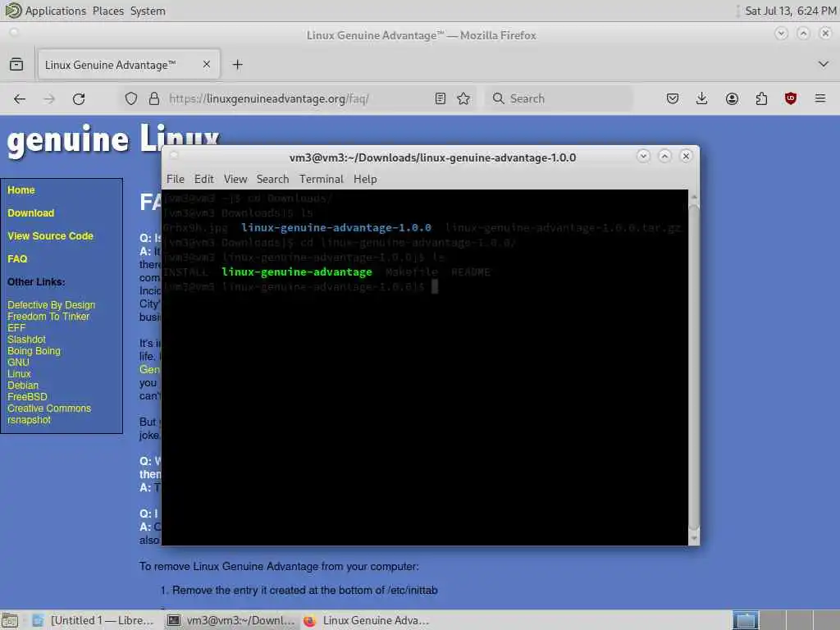
Task: Click the clock showing Sat Jul 13
Action: coord(791,11)
